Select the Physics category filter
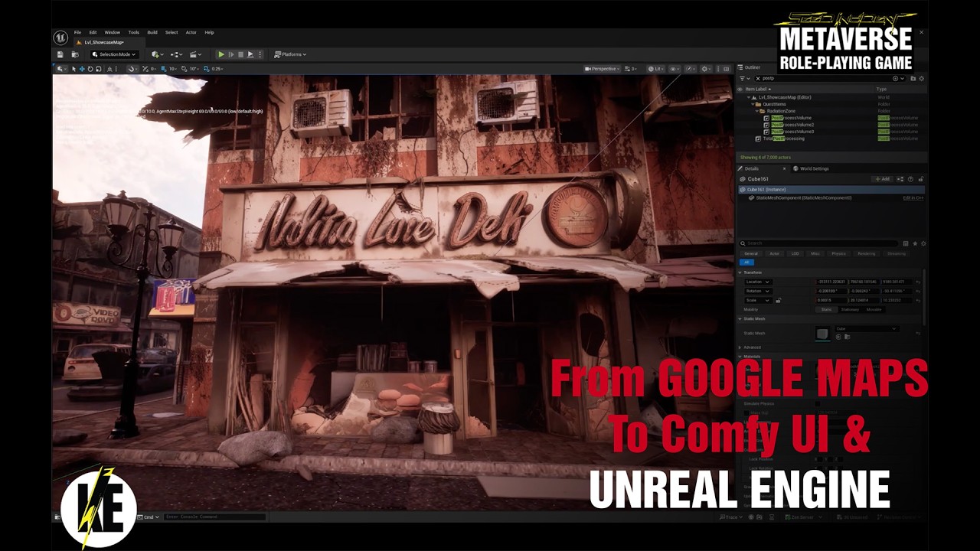 [x=838, y=253]
